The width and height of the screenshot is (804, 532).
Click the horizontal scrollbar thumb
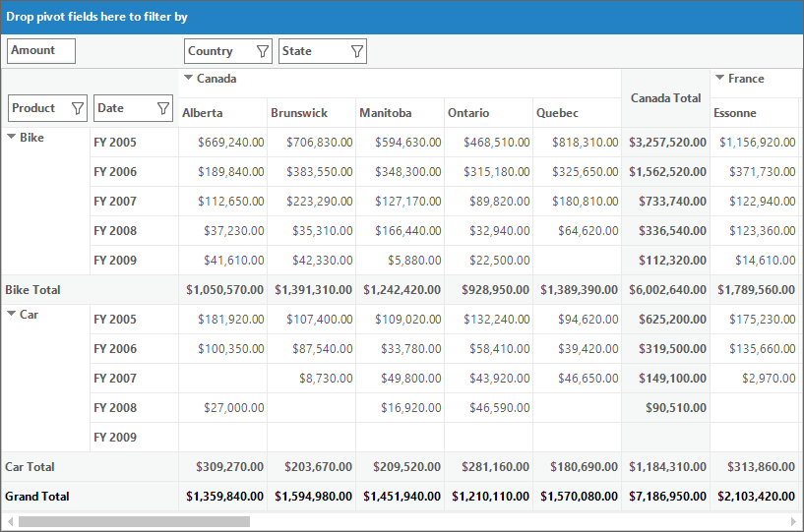135,522
